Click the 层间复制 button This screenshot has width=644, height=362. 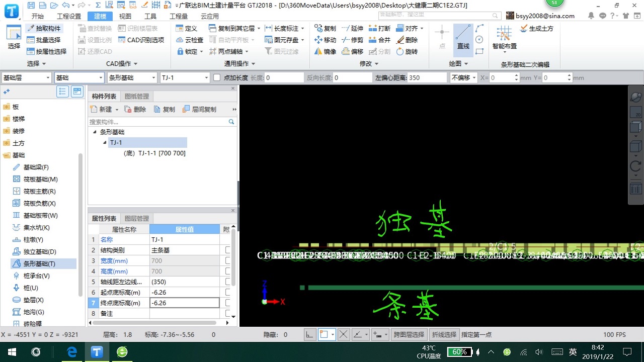click(200, 109)
